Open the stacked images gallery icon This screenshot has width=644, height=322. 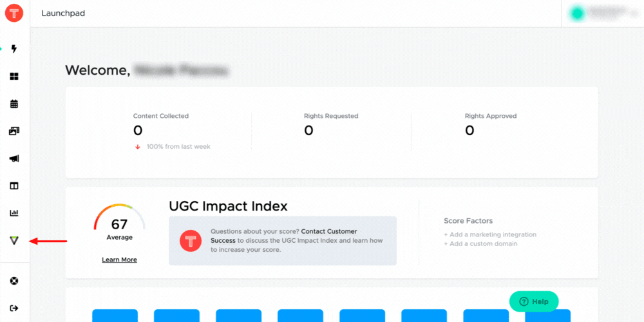pos(14,131)
